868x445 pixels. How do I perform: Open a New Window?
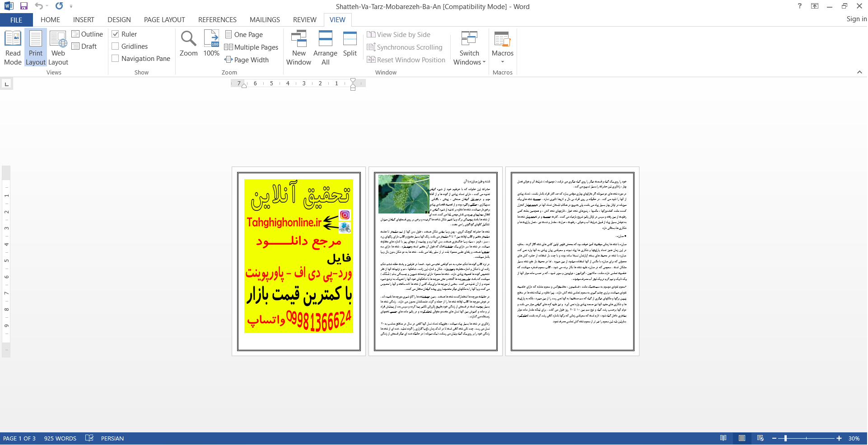299,48
